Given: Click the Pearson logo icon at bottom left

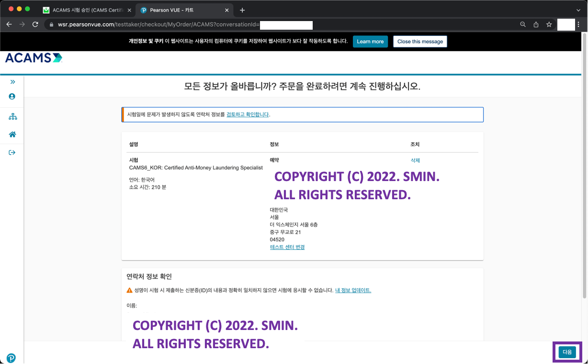Looking at the screenshot, I should (x=11, y=358).
